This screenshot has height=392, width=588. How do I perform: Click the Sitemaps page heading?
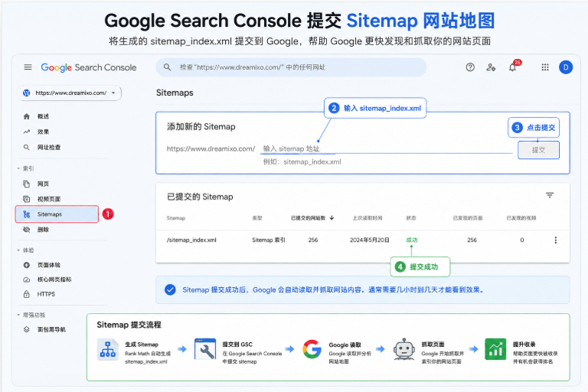175,93
